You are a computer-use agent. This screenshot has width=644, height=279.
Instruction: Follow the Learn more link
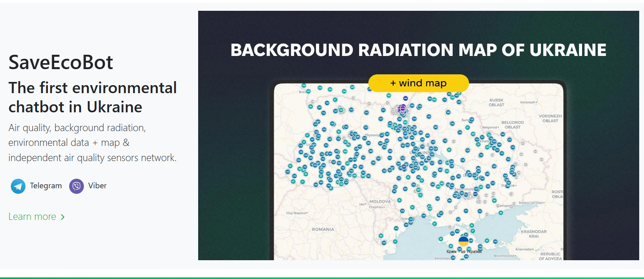coord(32,217)
